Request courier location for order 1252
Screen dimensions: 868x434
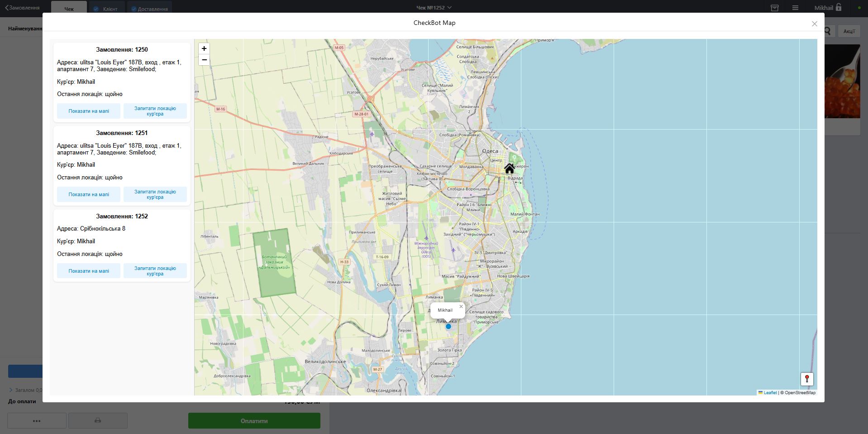coord(155,271)
